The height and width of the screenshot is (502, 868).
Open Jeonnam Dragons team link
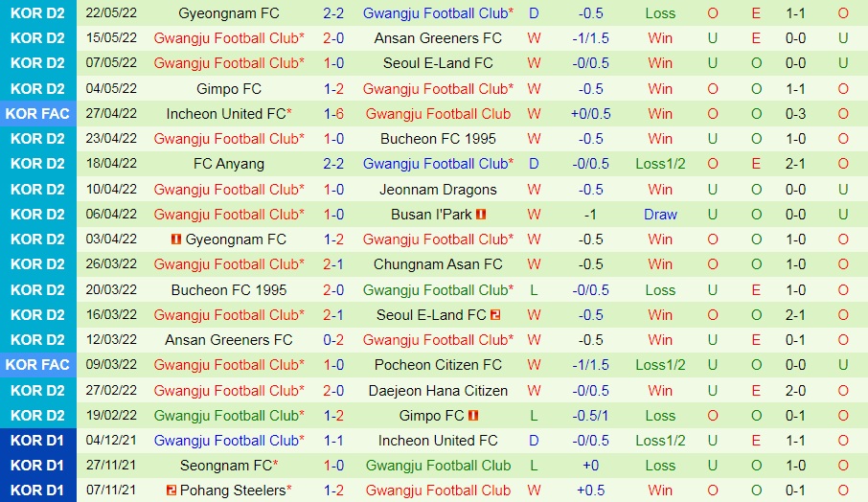point(437,190)
